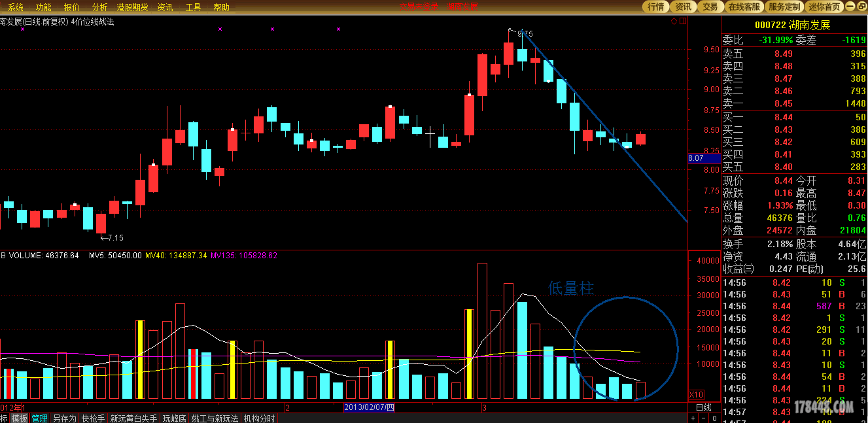Click the 7.15 low price marker arrow
The image size is (868, 423).
[x=104, y=237]
